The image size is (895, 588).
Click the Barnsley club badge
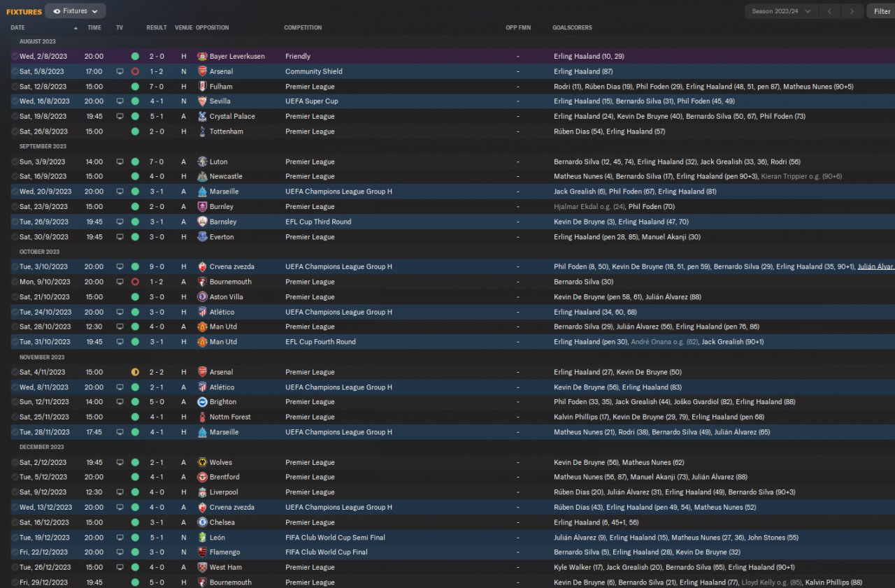(202, 222)
